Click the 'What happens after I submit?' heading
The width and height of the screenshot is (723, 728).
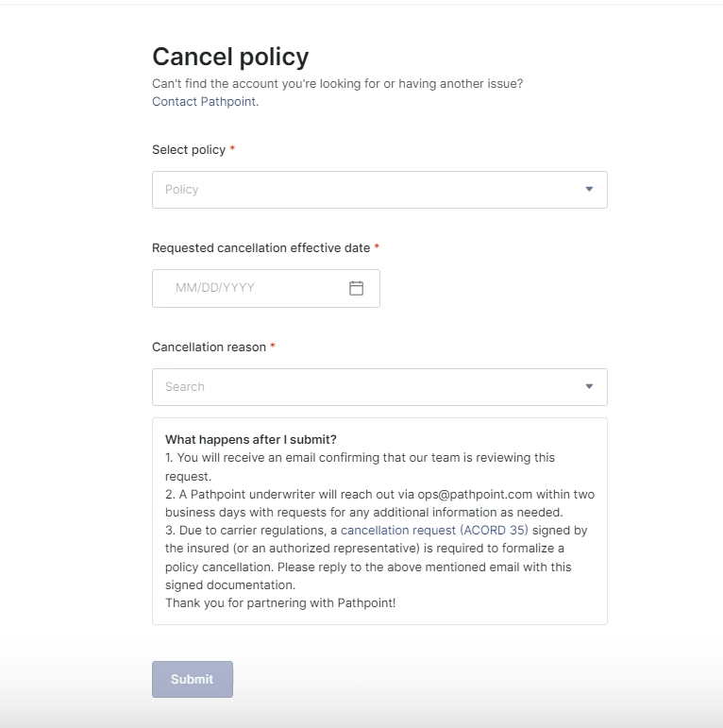pyautogui.click(x=250, y=439)
